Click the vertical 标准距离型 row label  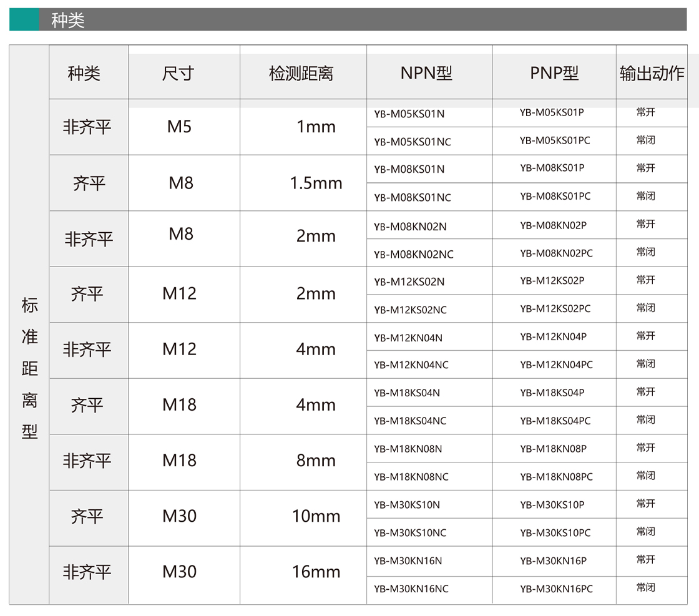(x=29, y=368)
